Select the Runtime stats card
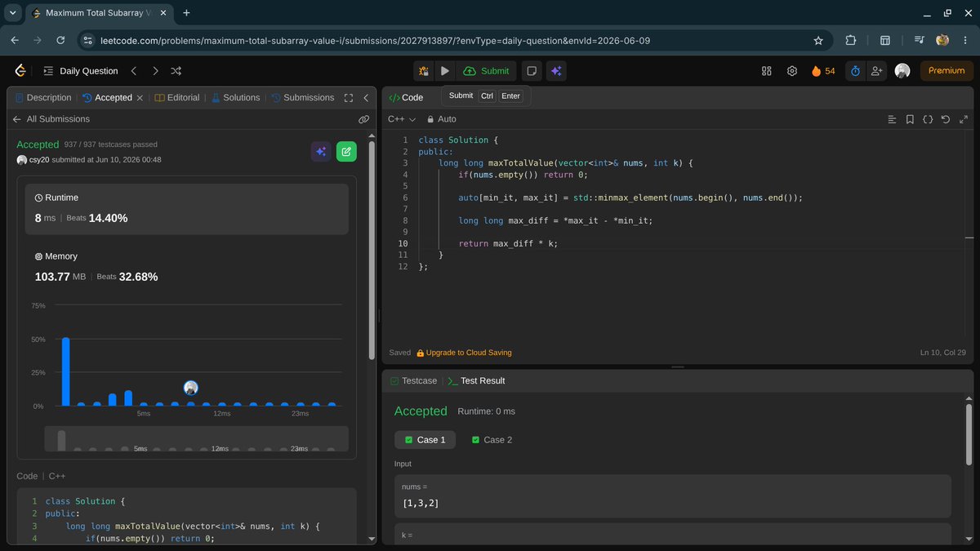This screenshot has height=551, width=980. (187, 209)
